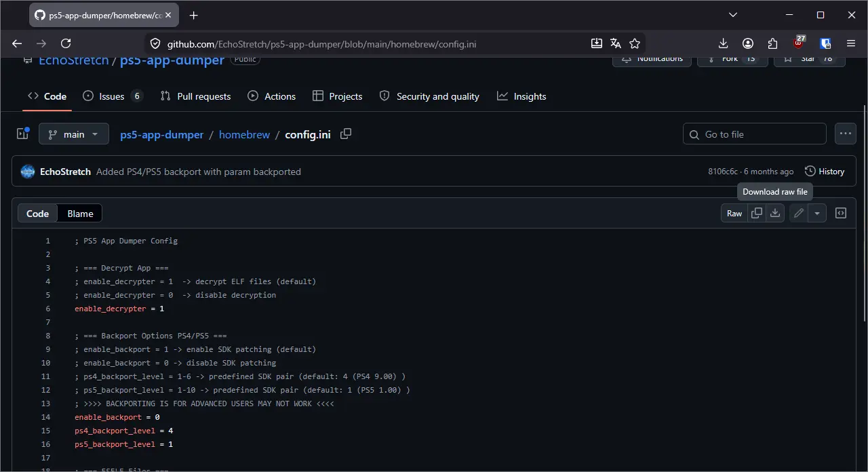Open the Actions tab
The height and width of the screenshot is (472, 868).
(x=272, y=96)
